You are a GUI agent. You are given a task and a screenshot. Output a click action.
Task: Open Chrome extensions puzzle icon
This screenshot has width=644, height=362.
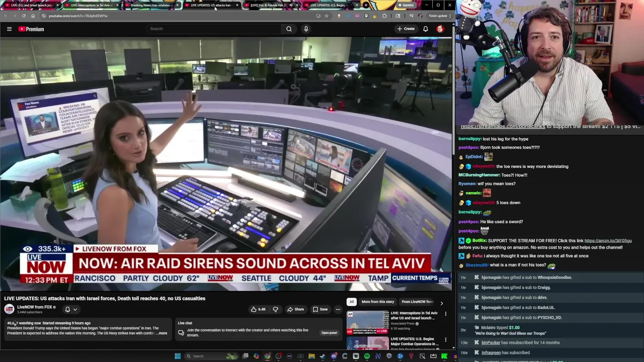pos(384,16)
